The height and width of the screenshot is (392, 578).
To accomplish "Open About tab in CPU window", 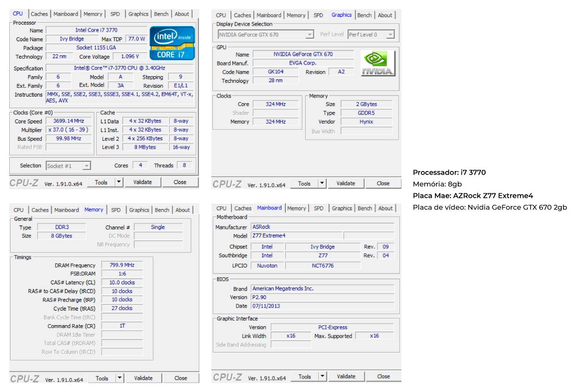I will click(182, 14).
